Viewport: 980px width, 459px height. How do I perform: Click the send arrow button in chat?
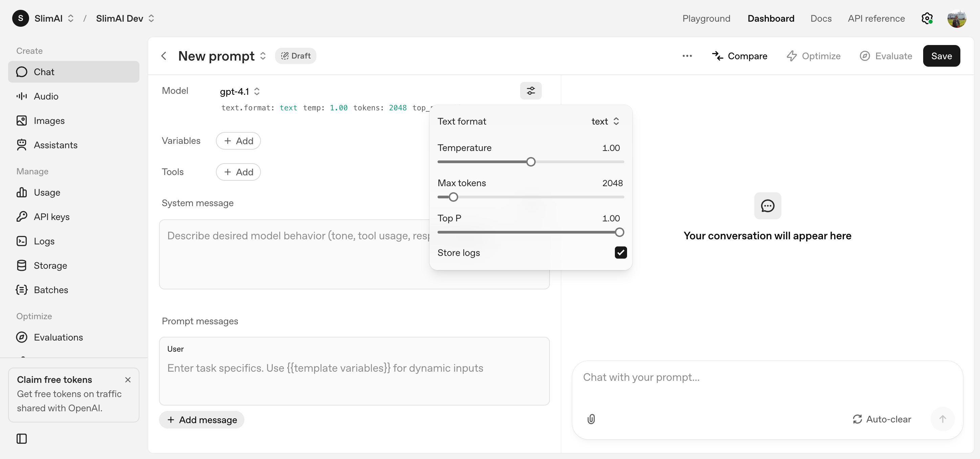[x=942, y=419]
